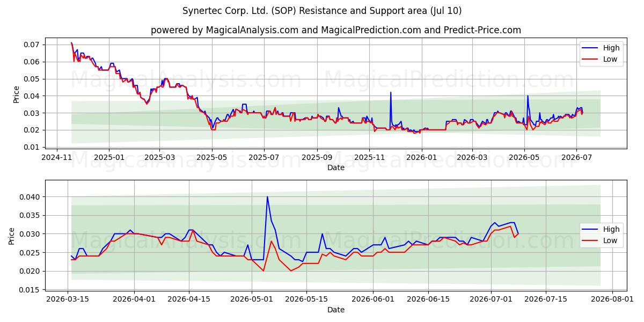Screen dimensions: 644x322
Task: Click the '2025-09' x-axis label
Action: coord(317,158)
